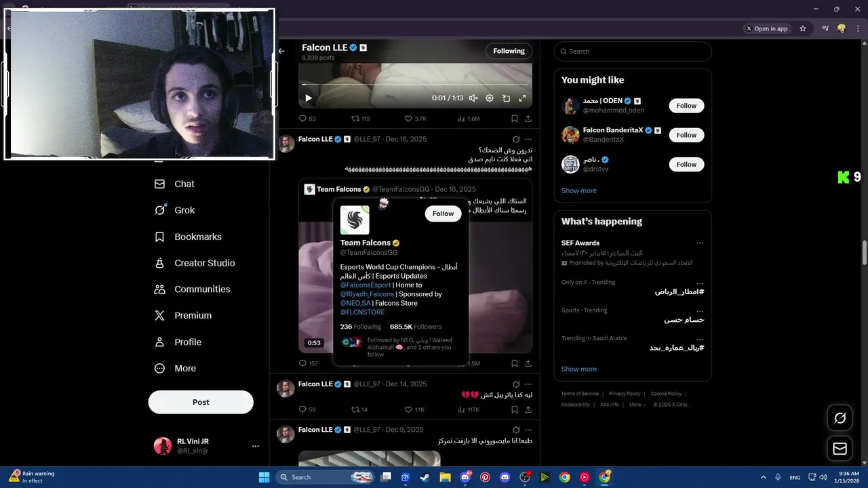
Task: Unmute the video sound
Action: click(x=473, y=98)
